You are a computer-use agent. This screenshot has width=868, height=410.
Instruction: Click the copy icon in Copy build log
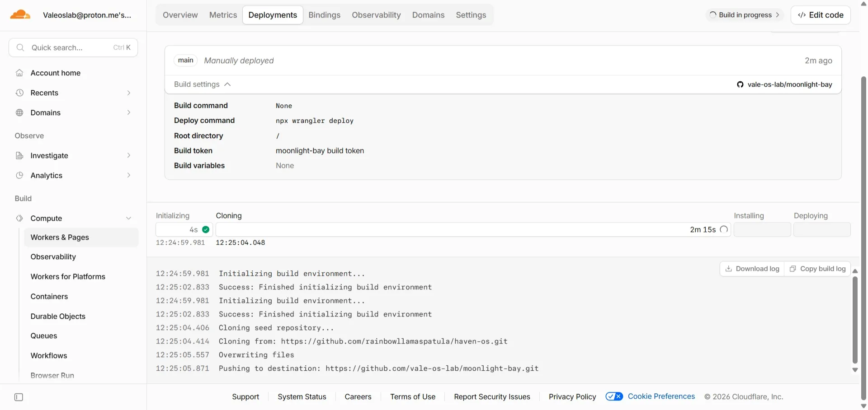pos(793,269)
